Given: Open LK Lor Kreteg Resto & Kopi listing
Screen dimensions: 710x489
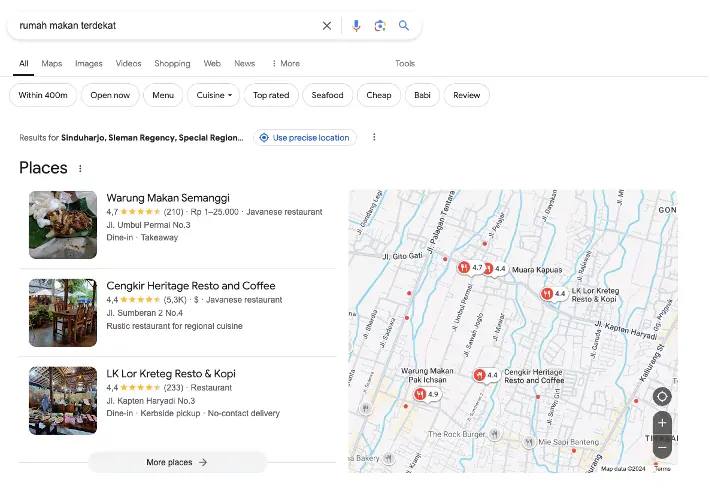Looking at the screenshot, I should pos(171,374).
